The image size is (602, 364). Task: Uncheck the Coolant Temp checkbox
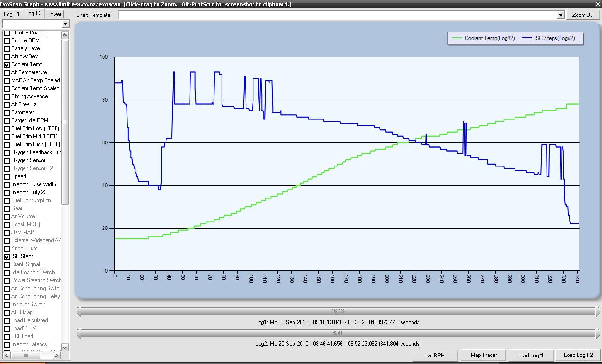(7, 65)
